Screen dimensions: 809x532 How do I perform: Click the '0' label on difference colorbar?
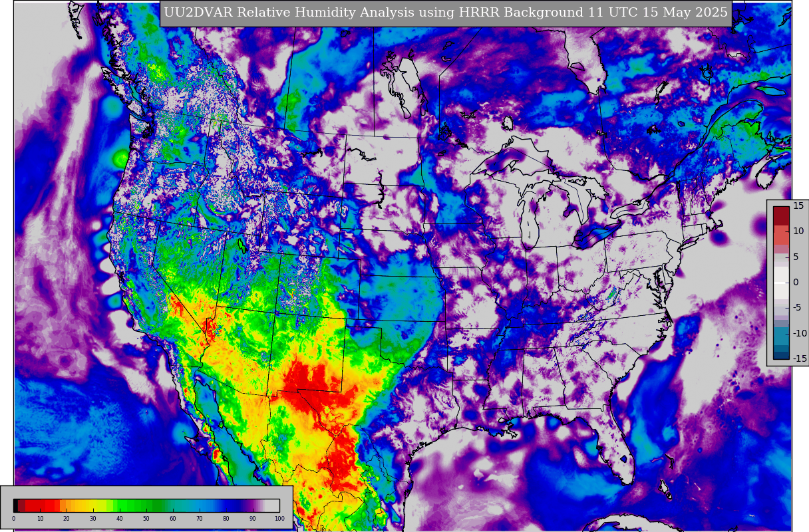pyautogui.click(x=796, y=283)
